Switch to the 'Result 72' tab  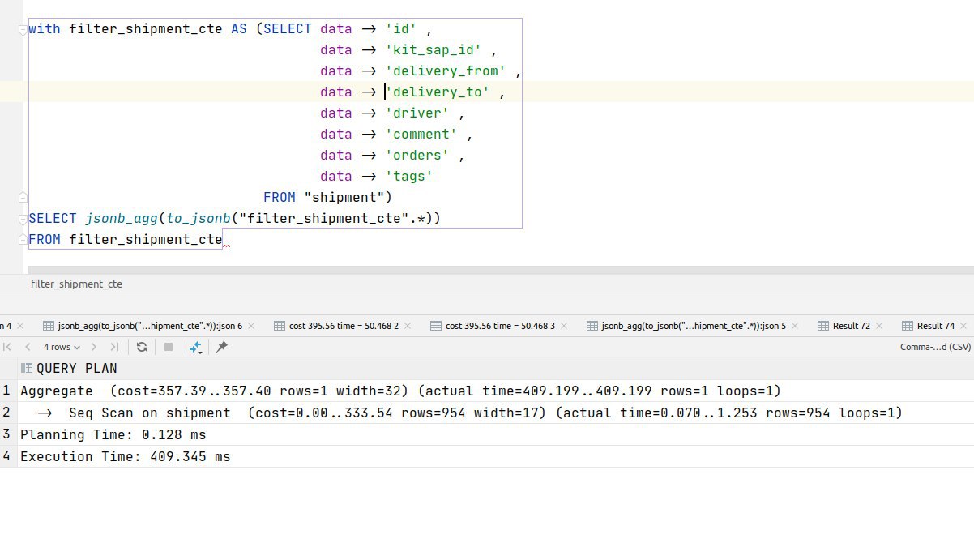[x=851, y=326]
